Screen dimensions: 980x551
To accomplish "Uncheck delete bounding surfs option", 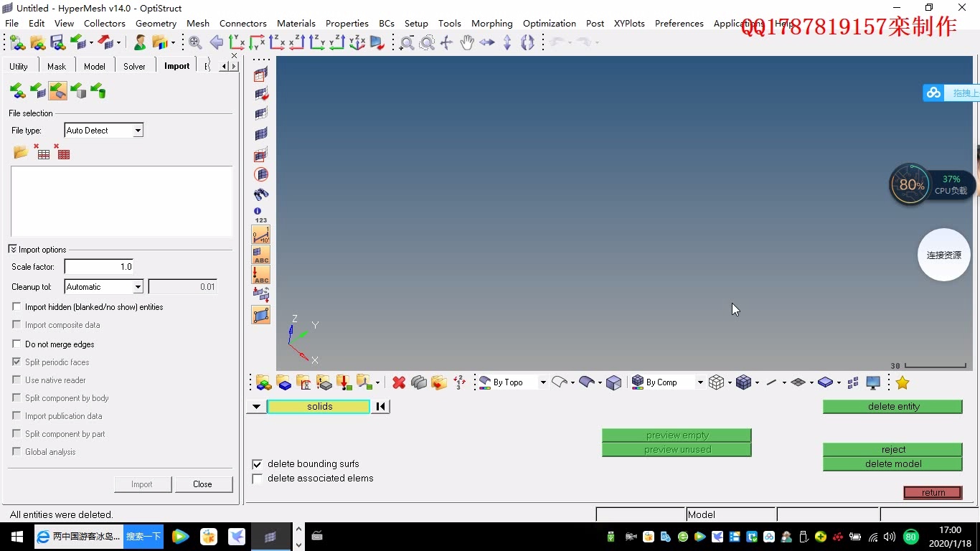I will click(x=258, y=464).
